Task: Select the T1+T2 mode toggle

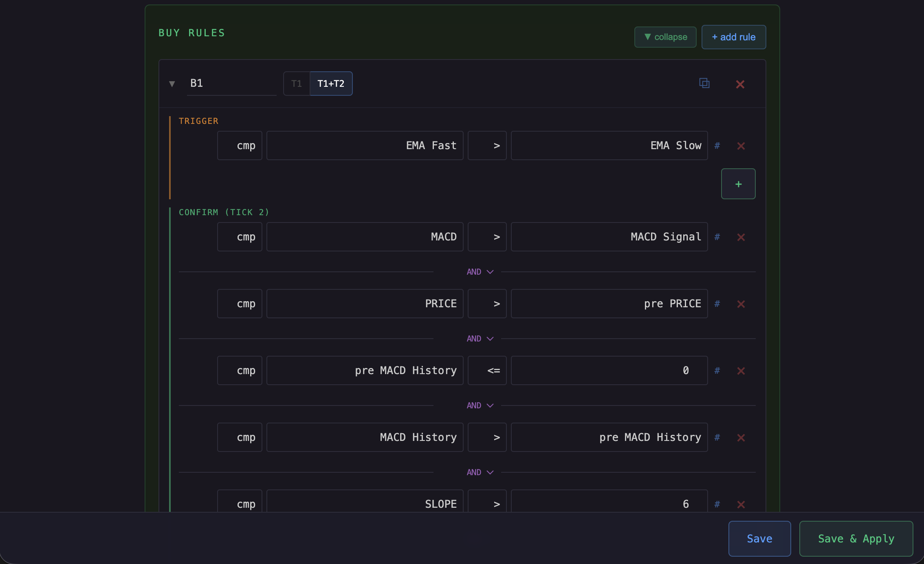Action: [x=331, y=84]
